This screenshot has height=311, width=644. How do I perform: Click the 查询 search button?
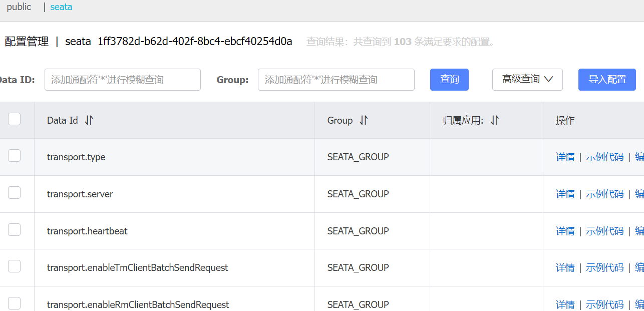(449, 80)
